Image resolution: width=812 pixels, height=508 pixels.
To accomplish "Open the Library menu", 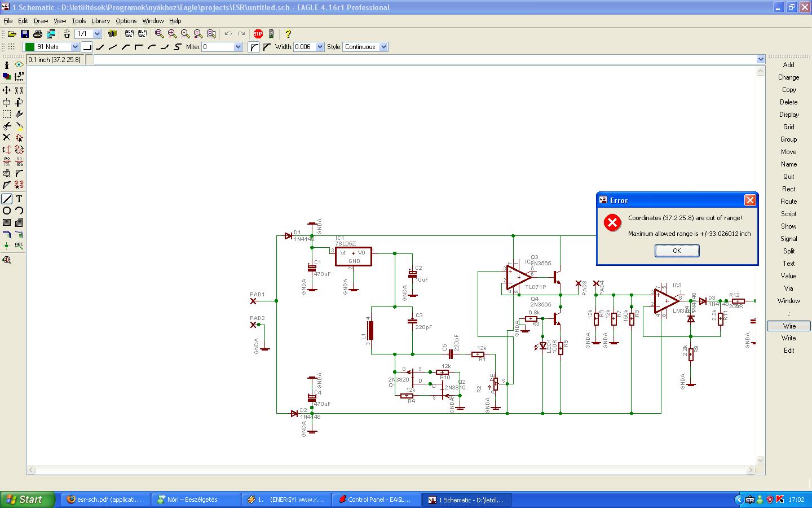I will (x=100, y=21).
